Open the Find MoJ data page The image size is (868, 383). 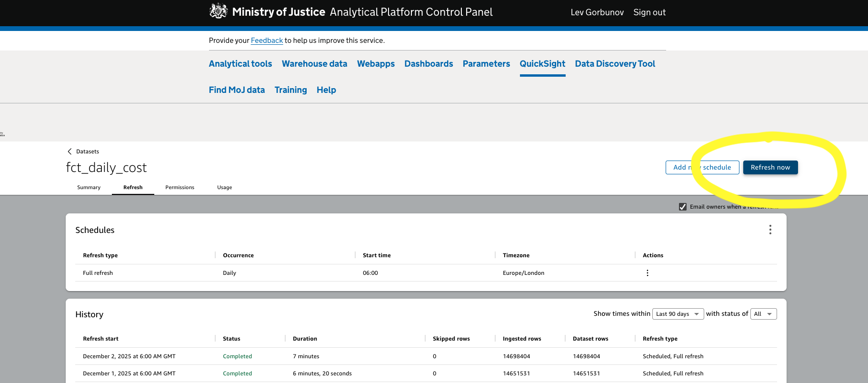237,90
